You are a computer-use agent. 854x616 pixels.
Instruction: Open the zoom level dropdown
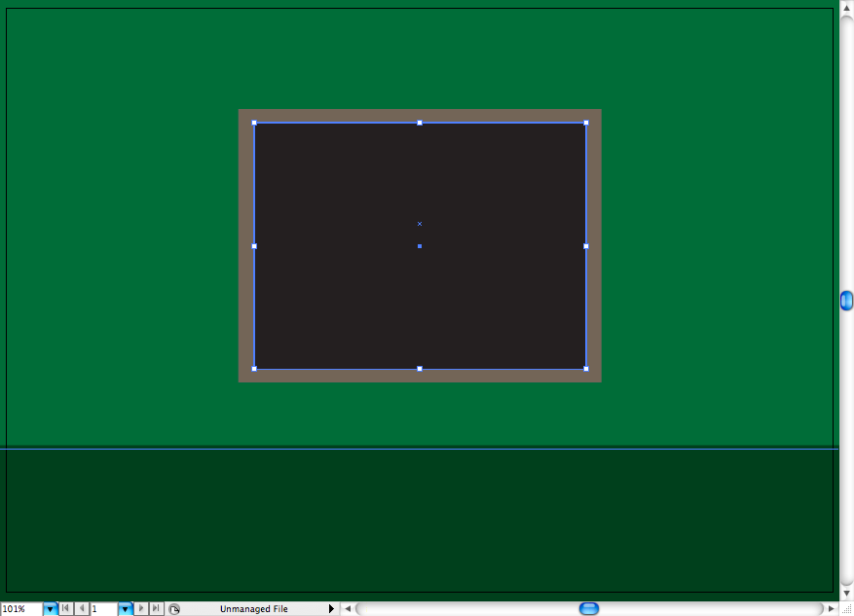coord(50,609)
